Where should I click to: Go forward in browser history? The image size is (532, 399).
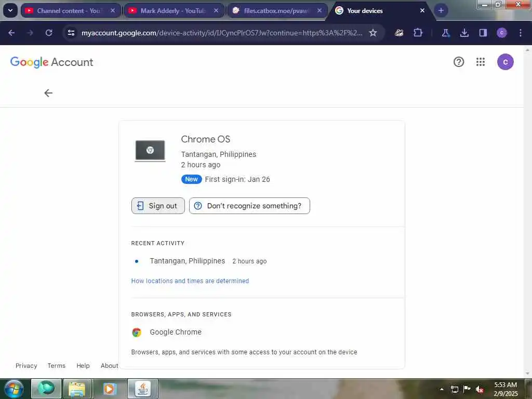click(30, 33)
